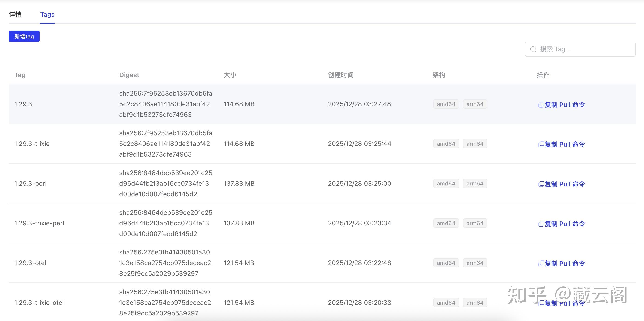The image size is (644, 321).
Task: Click copy icon for 1.29.3-trixie-perl row
Action: pos(541,224)
